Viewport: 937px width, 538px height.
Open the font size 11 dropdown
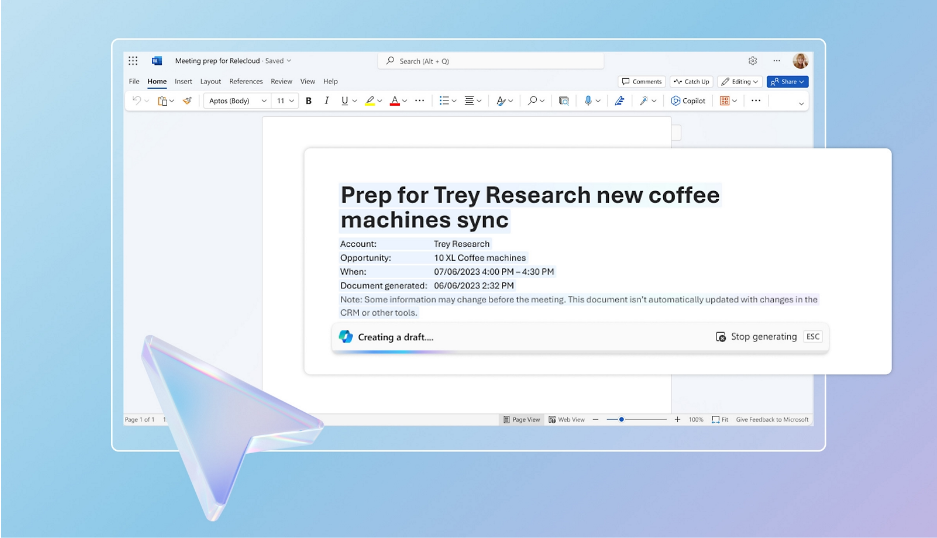click(285, 100)
